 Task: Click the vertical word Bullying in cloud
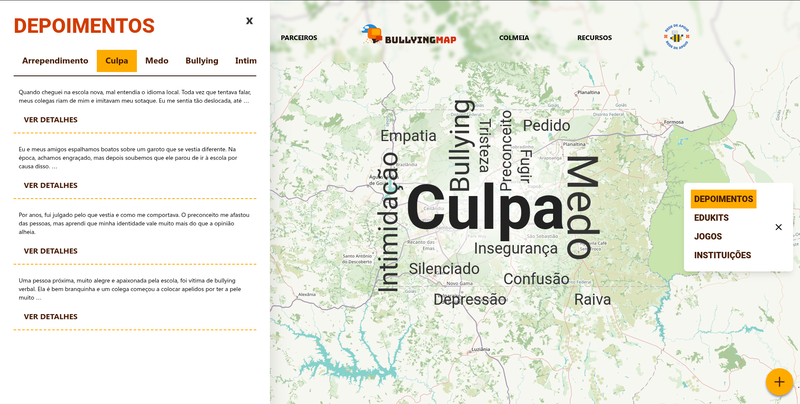(461, 145)
